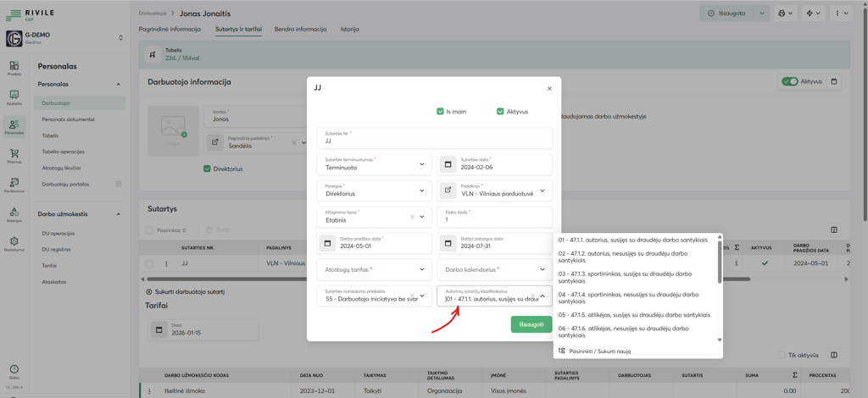
Task: Click the green Išsaugoti button in dialog
Action: [x=531, y=324]
